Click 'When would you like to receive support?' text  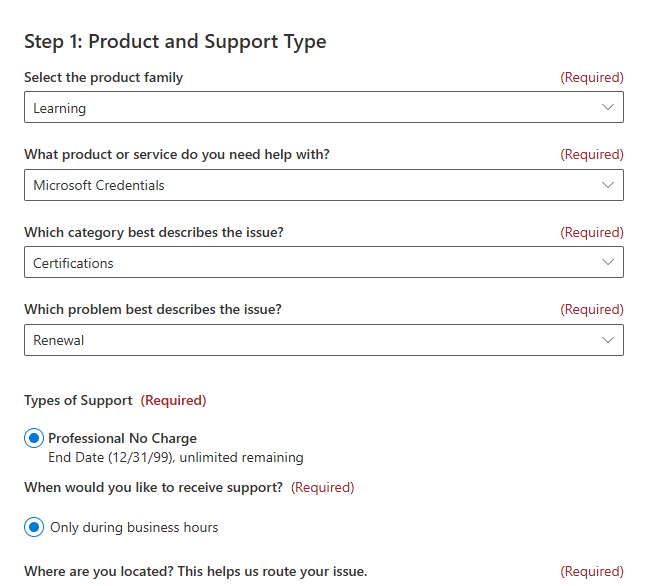153,487
